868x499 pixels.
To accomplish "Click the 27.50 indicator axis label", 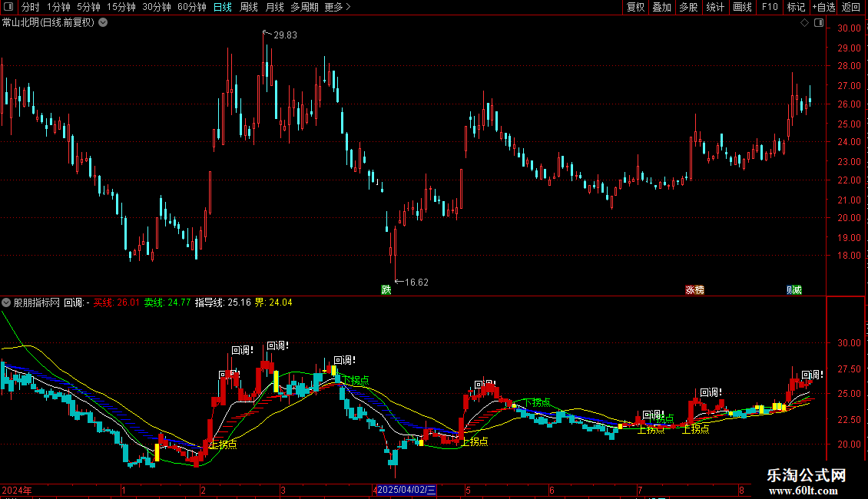I will [x=849, y=369].
